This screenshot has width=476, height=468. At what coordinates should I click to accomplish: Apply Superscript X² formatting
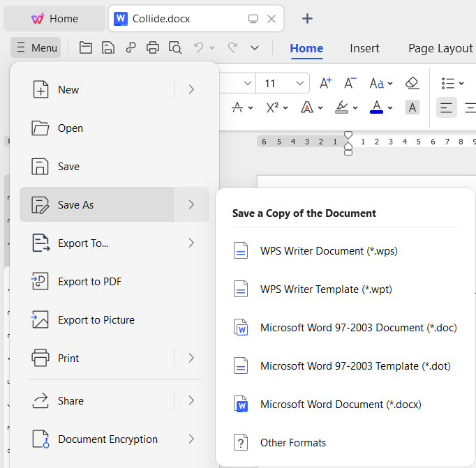[x=272, y=107]
